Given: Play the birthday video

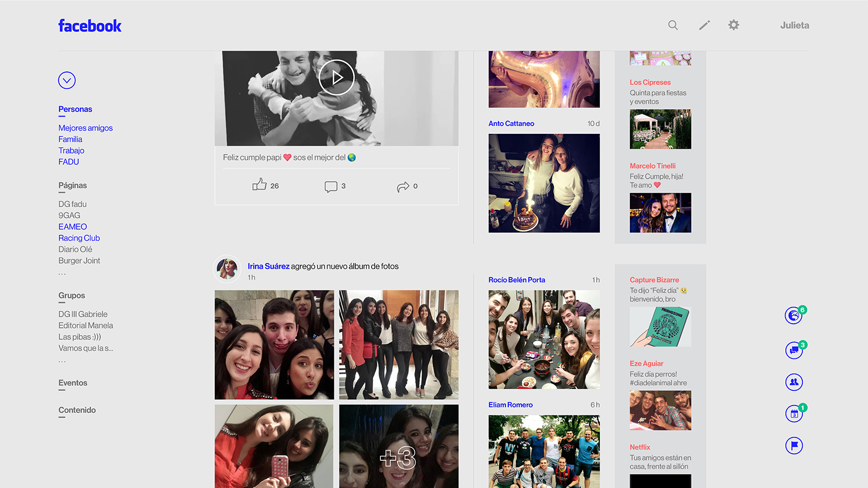Looking at the screenshot, I should [x=336, y=78].
